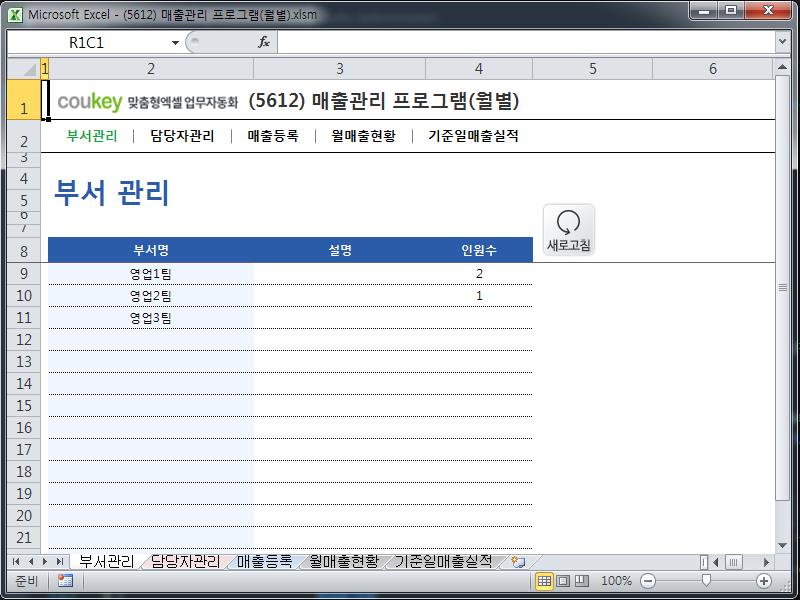Open 월매출현황 navigation link

click(363, 136)
